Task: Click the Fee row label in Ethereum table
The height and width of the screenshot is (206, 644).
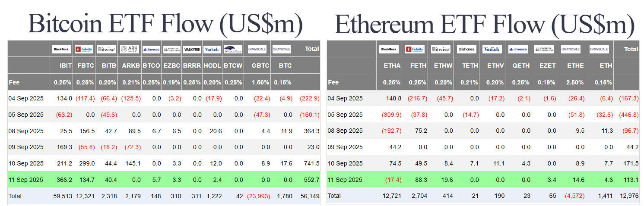Action: (x=333, y=82)
